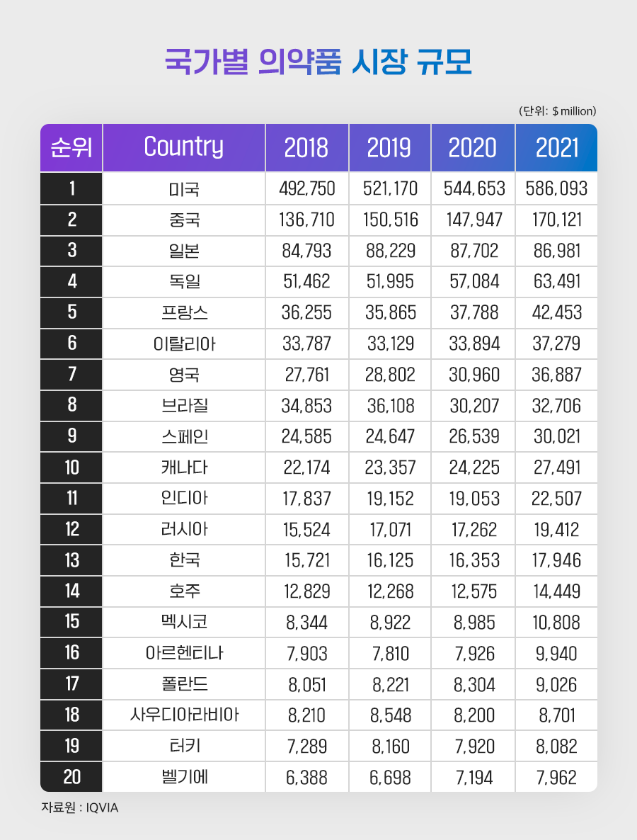Viewport: 637px width, 840px height.
Task: Click the 브라질 2019 value 36,108
Action: pos(390,406)
